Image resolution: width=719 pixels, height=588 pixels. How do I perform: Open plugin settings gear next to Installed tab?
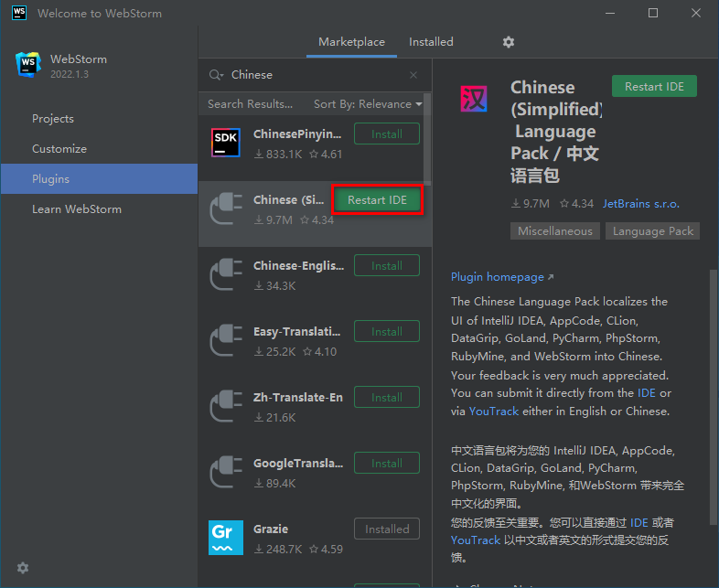click(508, 42)
